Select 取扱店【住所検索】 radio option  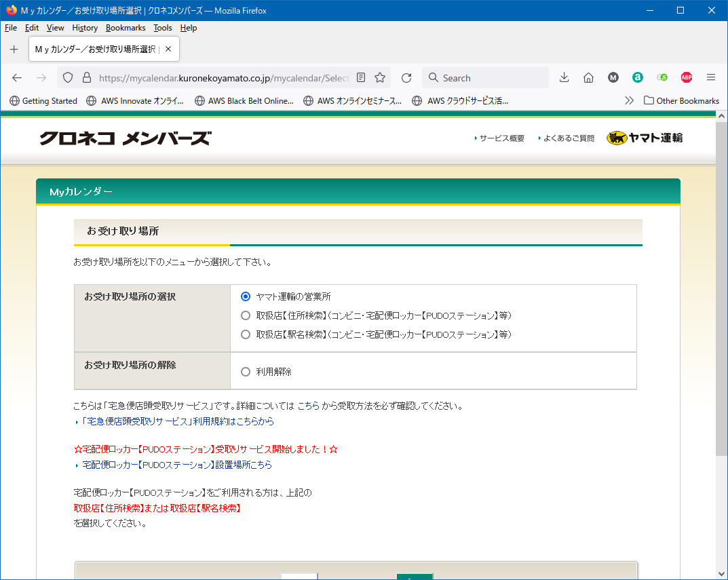(x=246, y=315)
